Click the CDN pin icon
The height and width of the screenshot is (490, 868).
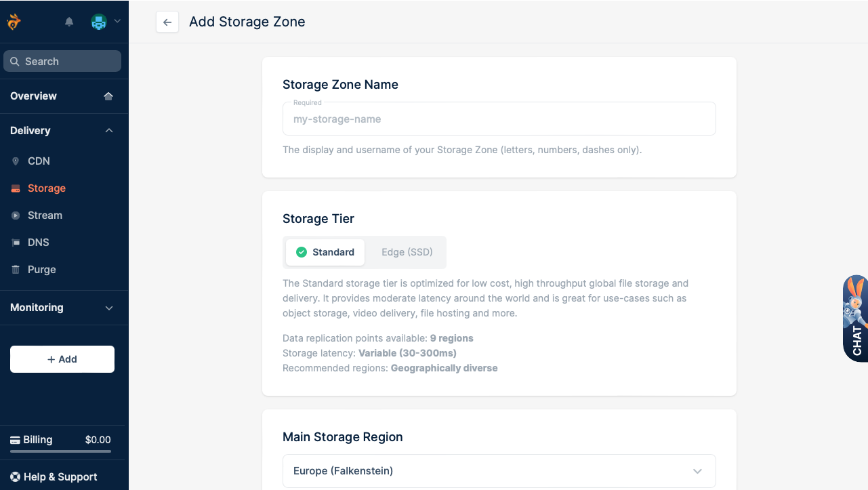pyautogui.click(x=16, y=161)
